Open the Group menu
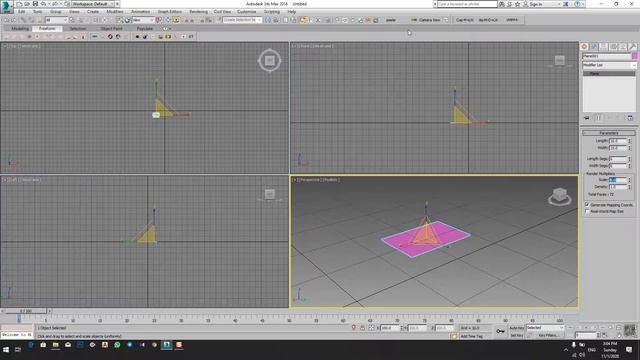 [x=56, y=11]
